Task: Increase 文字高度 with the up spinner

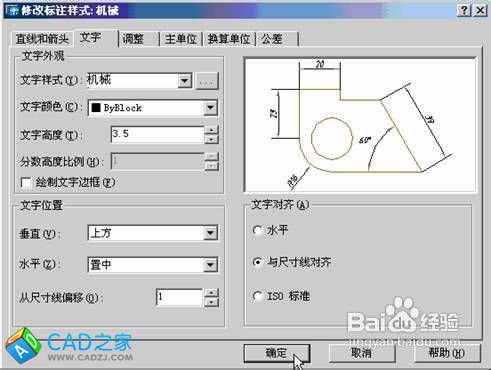Action: [x=211, y=130]
